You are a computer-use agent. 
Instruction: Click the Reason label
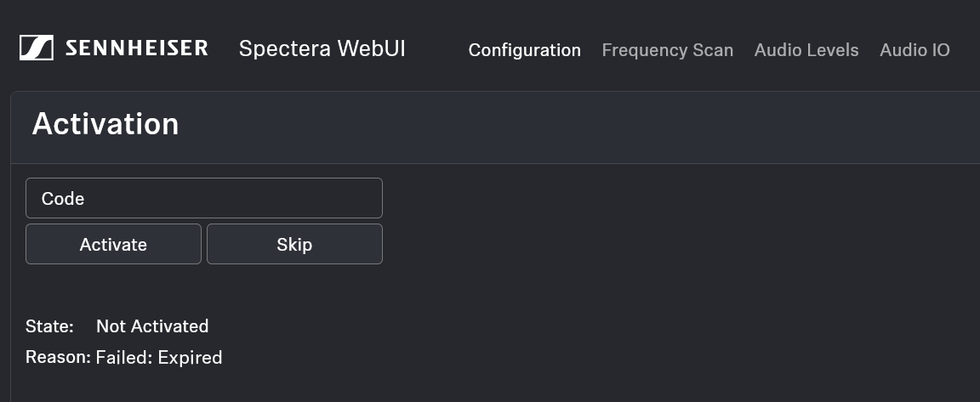(x=58, y=357)
